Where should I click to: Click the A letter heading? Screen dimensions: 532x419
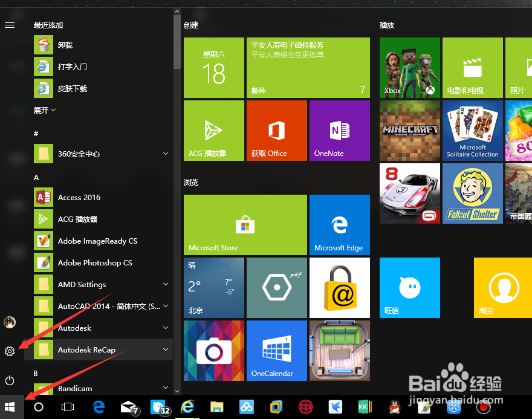(x=36, y=177)
